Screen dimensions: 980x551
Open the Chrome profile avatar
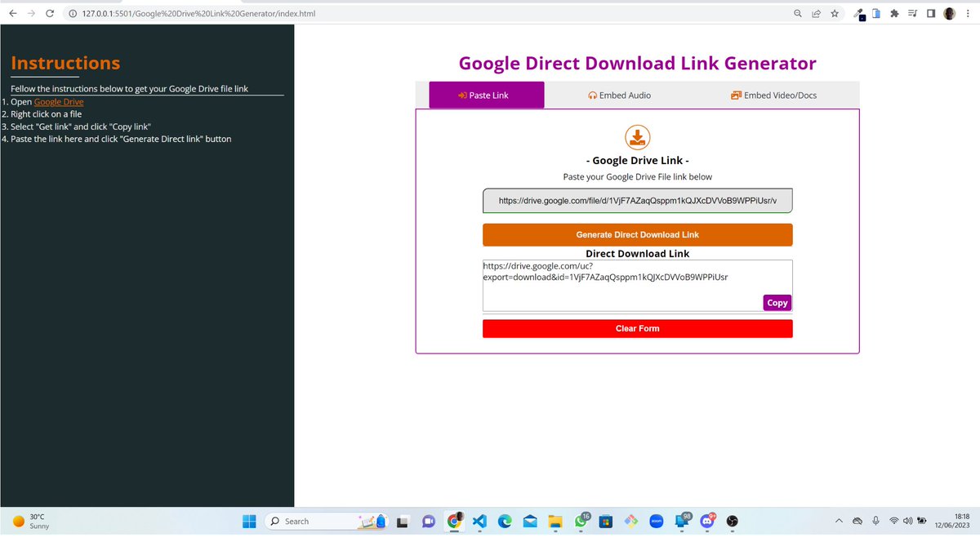tap(949, 14)
